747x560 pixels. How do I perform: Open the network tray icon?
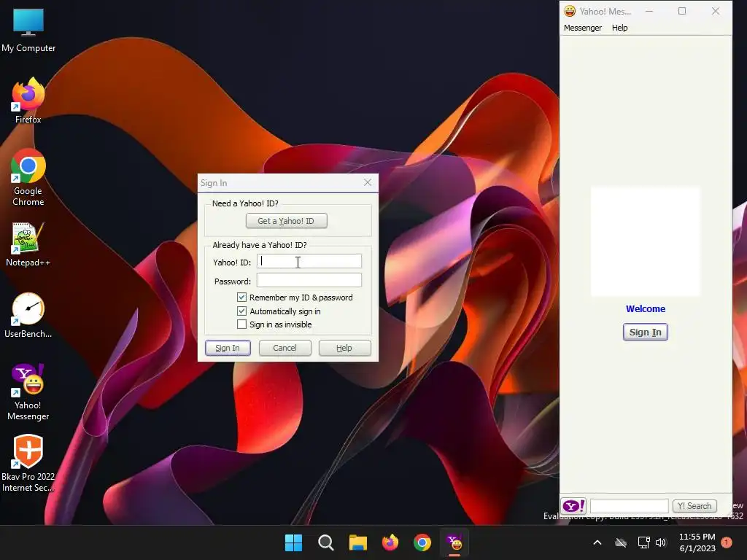tap(643, 542)
